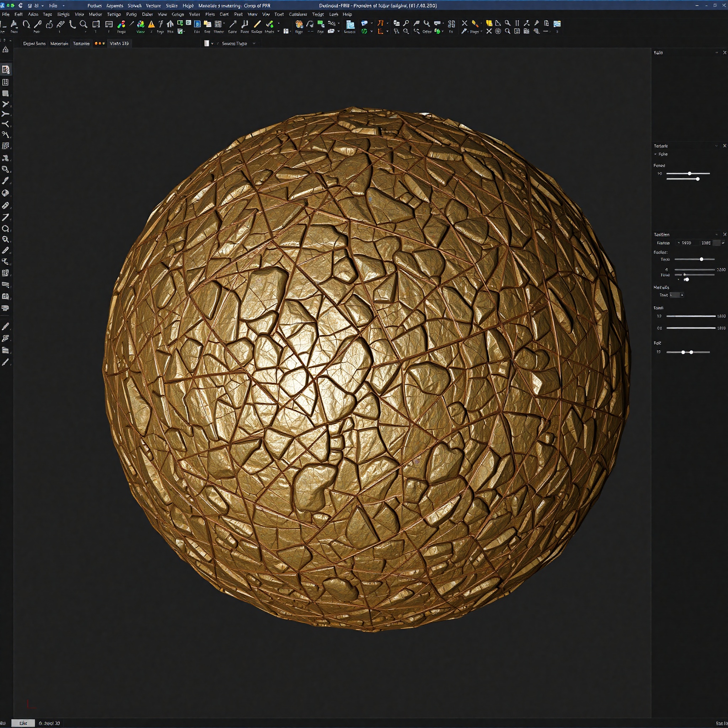
Task: Switch to the Materials tab
Action: pyautogui.click(x=59, y=43)
